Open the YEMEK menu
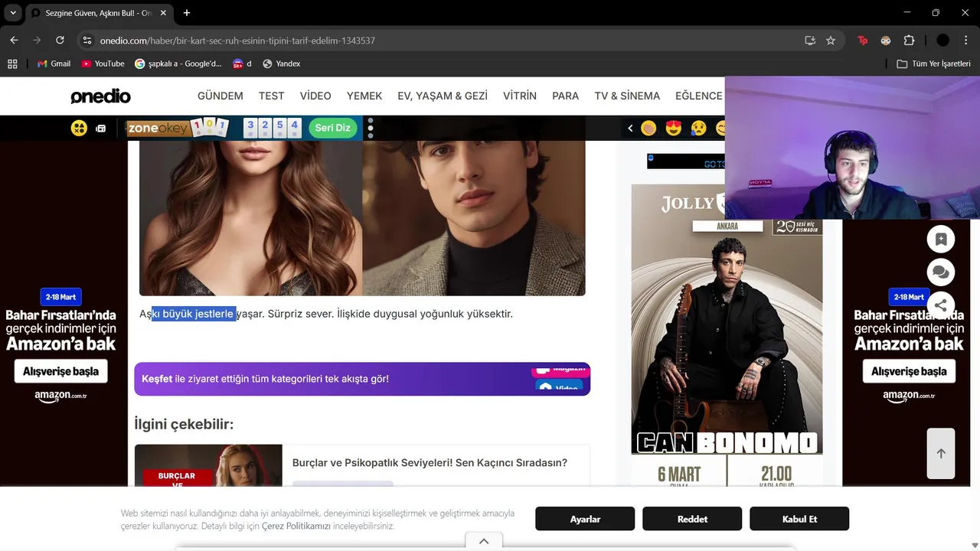 tap(364, 96)
